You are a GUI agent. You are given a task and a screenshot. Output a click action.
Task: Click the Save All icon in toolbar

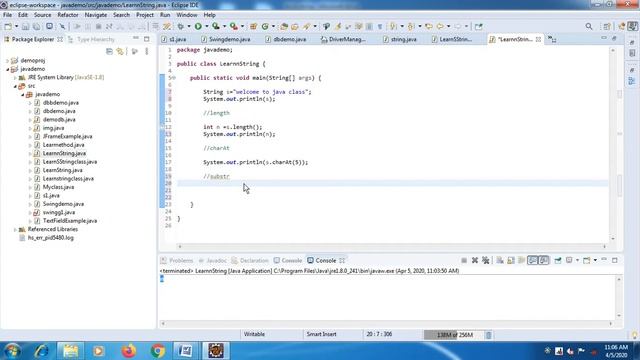coord(36,27)
